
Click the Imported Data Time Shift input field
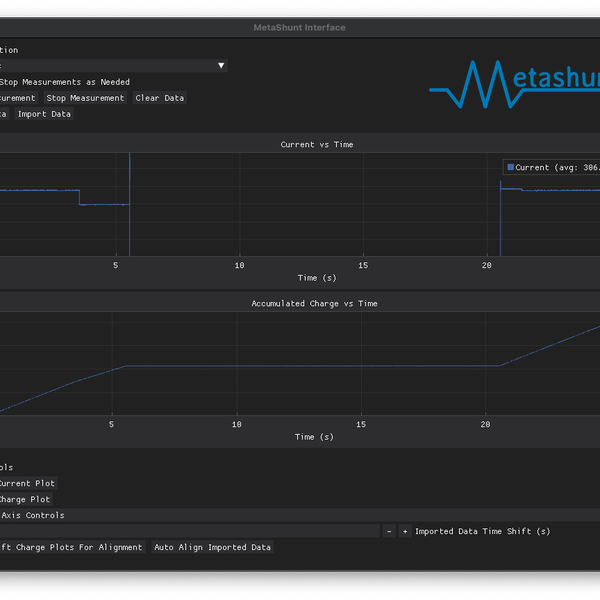pos(190,531)
